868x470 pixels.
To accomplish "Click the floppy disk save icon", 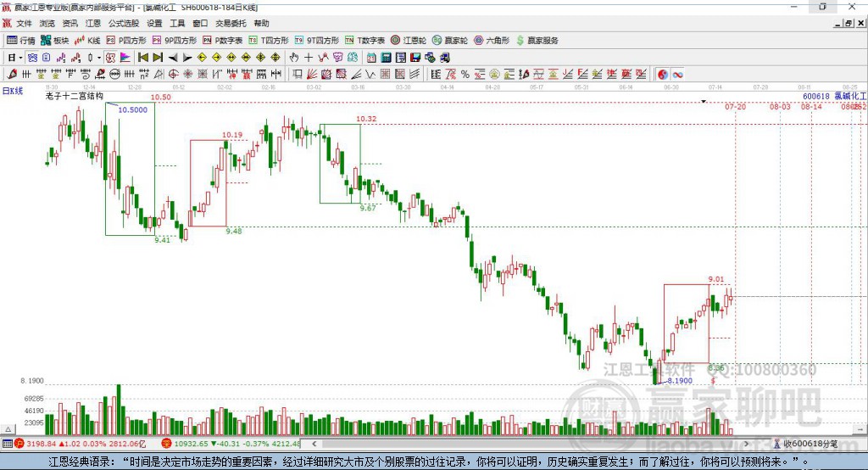I will coord(415,57).
